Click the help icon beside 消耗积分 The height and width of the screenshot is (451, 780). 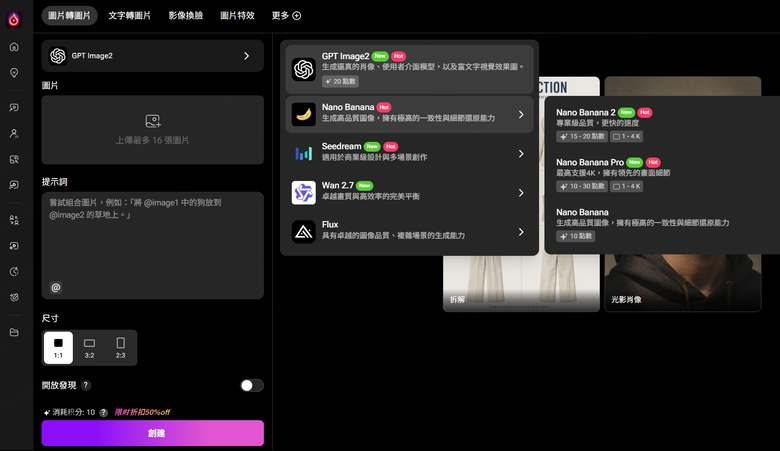point(103,412)
